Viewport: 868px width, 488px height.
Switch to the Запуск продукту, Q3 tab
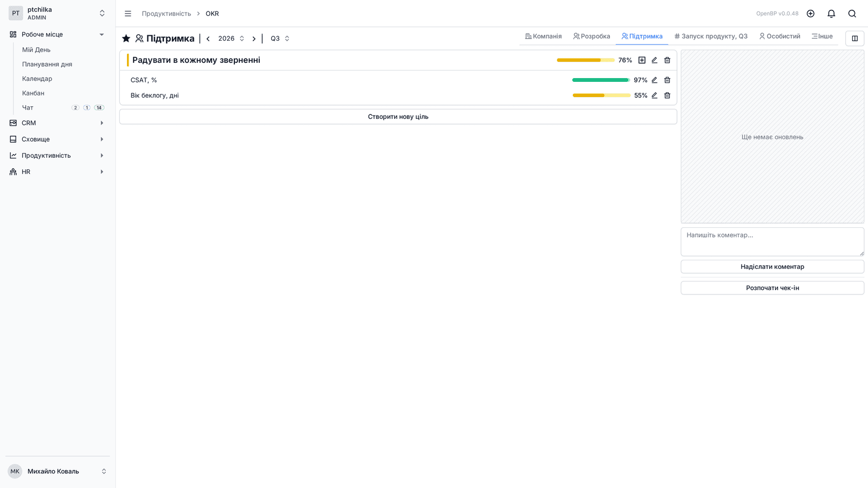point(711,36)
